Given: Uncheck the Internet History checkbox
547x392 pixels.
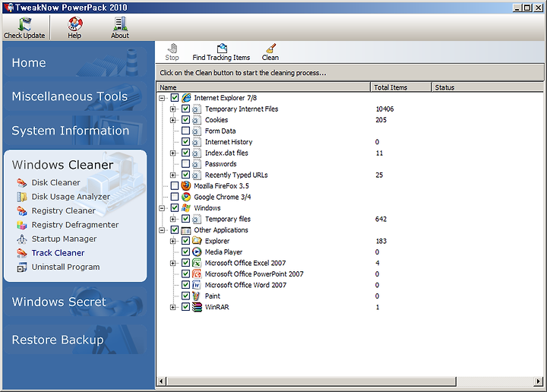Looking at the screenshot, I should [x=185, y=142].
